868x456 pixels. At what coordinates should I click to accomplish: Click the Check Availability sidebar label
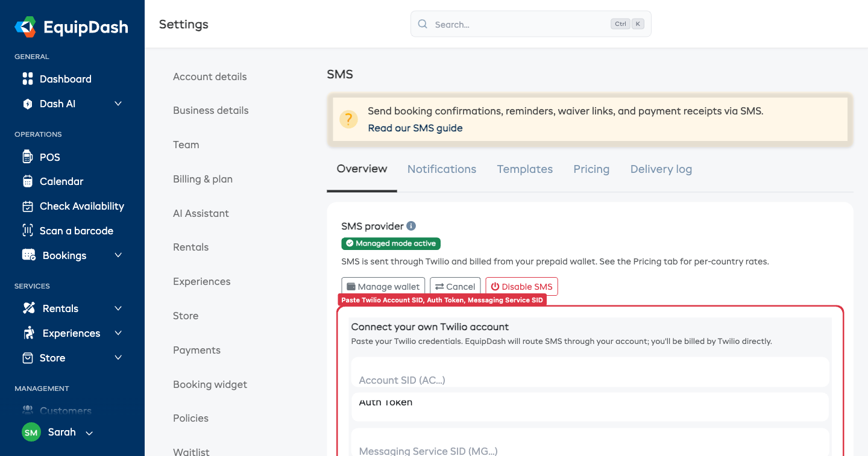82,206
